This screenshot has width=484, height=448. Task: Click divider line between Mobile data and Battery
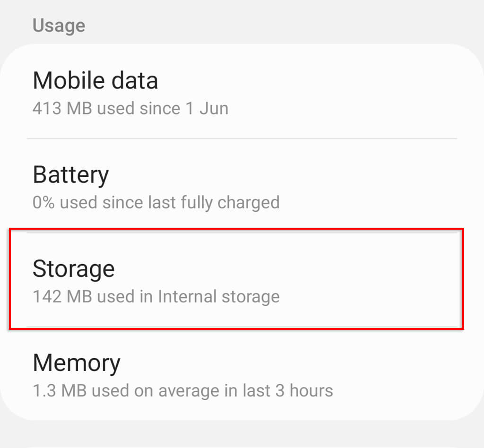coord(241,138)
